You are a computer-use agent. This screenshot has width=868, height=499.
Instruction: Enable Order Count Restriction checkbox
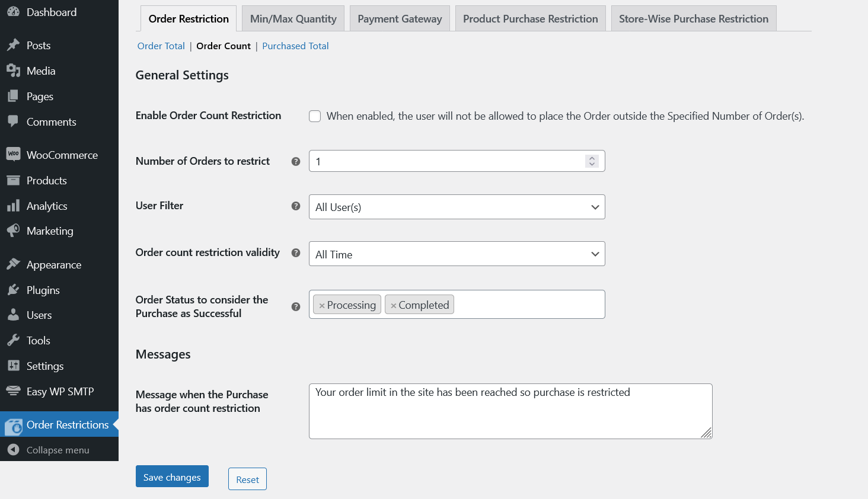315,116
